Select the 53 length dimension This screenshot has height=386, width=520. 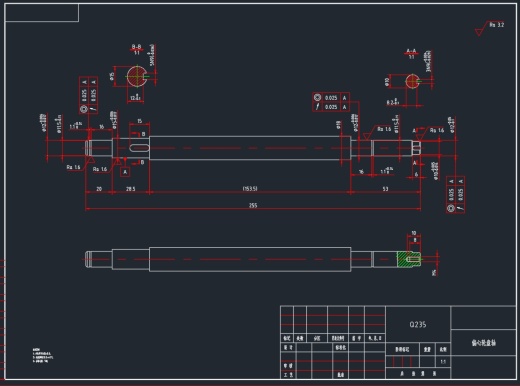[x=385, y=189]
